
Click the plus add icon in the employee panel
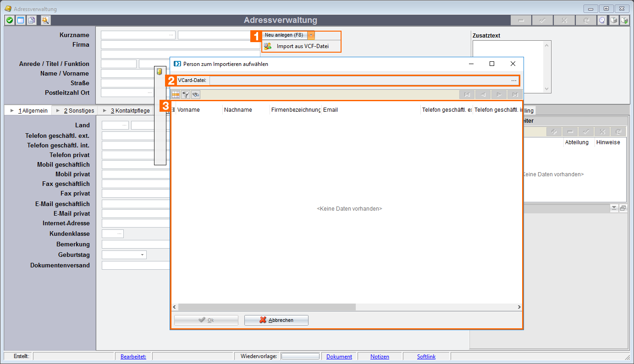(x=554, y=131)
